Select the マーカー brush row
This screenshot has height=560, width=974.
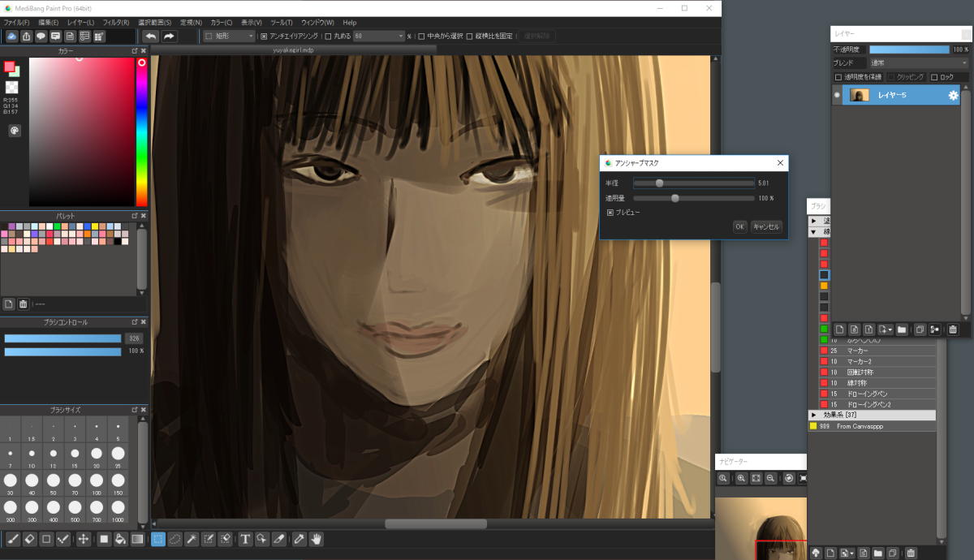(877, 351)
